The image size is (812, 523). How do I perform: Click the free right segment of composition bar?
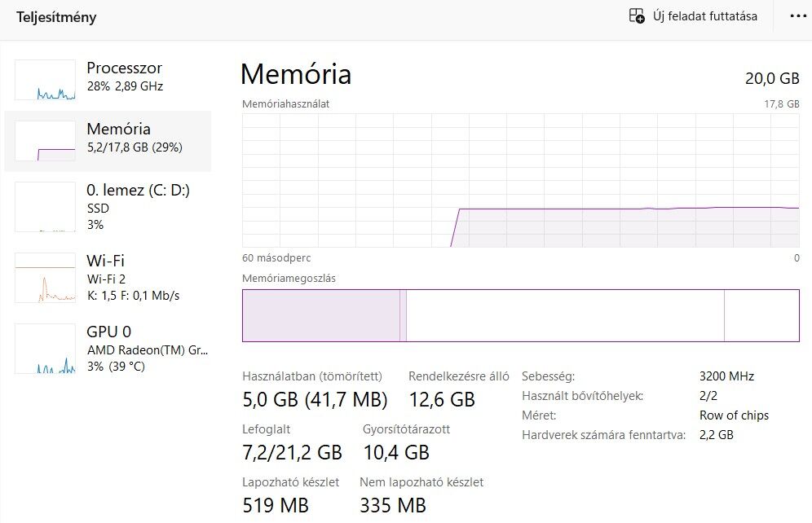point(761,315)
